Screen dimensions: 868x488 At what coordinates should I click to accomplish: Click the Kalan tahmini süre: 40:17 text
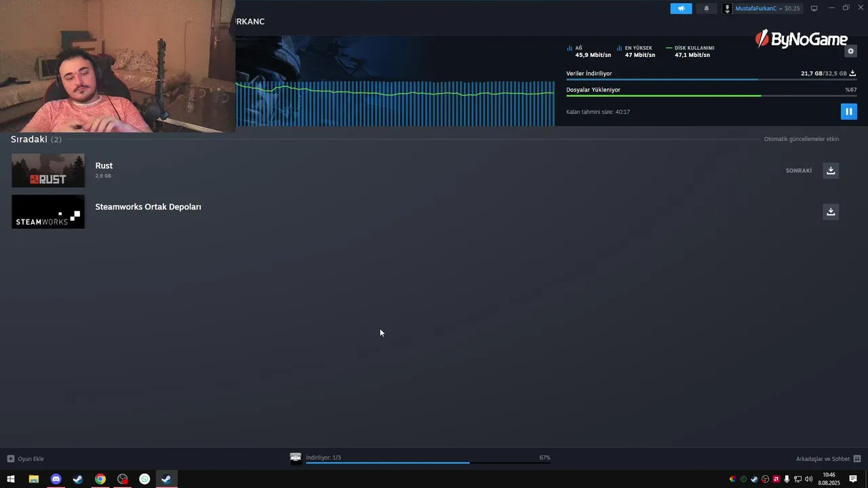pos(598,112)
